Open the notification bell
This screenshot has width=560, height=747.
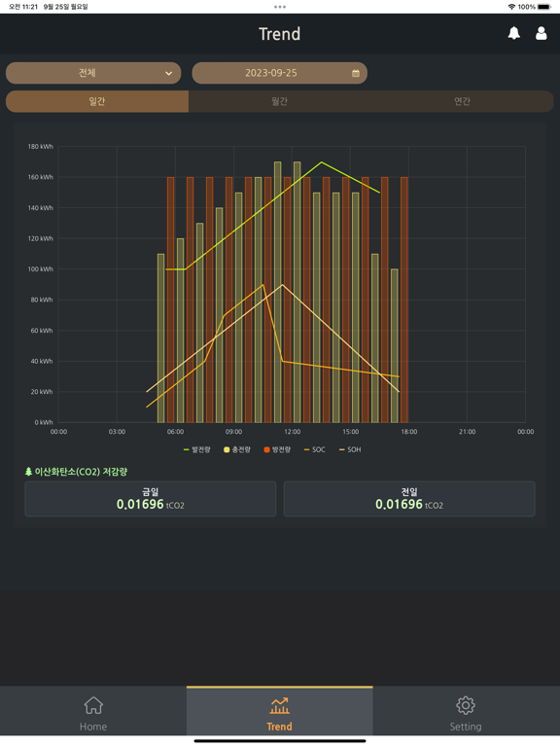(x=513, y=33)
